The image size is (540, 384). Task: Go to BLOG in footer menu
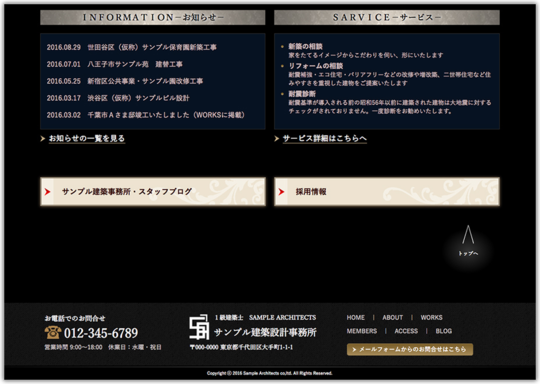click(x=444, y=331)
